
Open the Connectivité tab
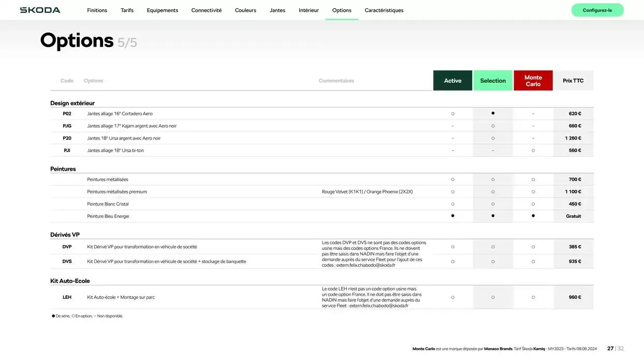tap(206, 10)
